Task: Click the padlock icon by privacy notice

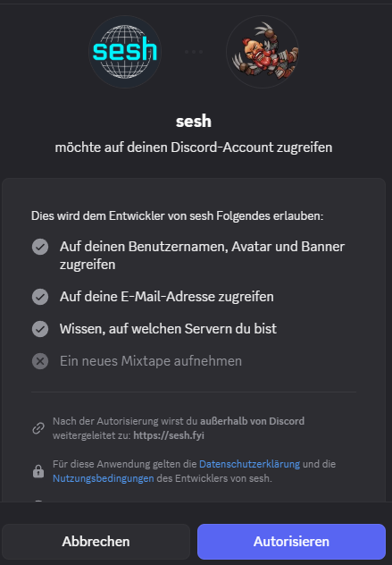Action: click(x=38, y=471)
